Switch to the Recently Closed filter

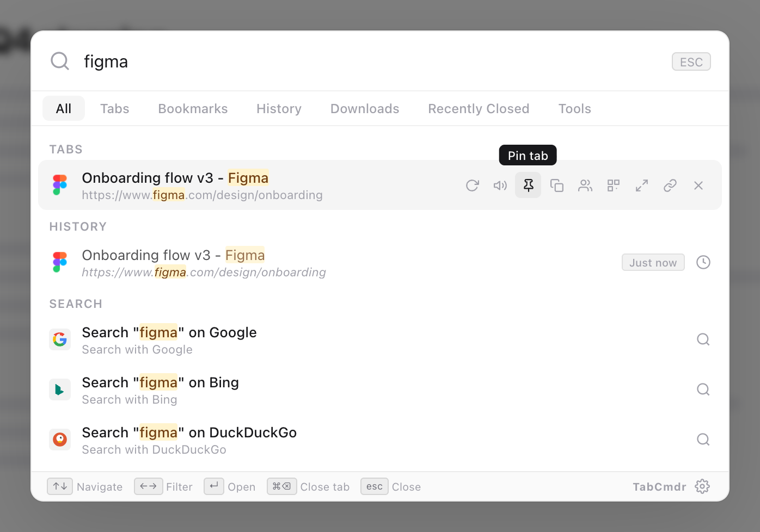(479, 109)
